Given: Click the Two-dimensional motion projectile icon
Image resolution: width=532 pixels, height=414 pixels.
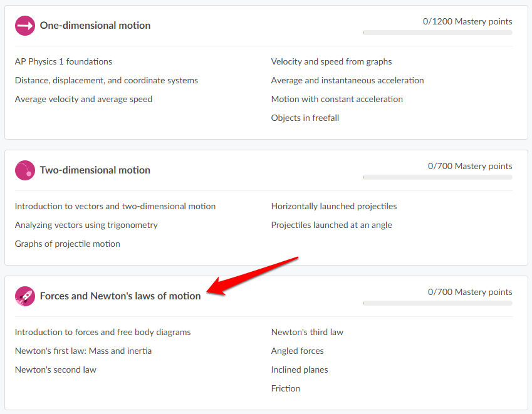Looking at the screenshot, I should tap(25, 170).
